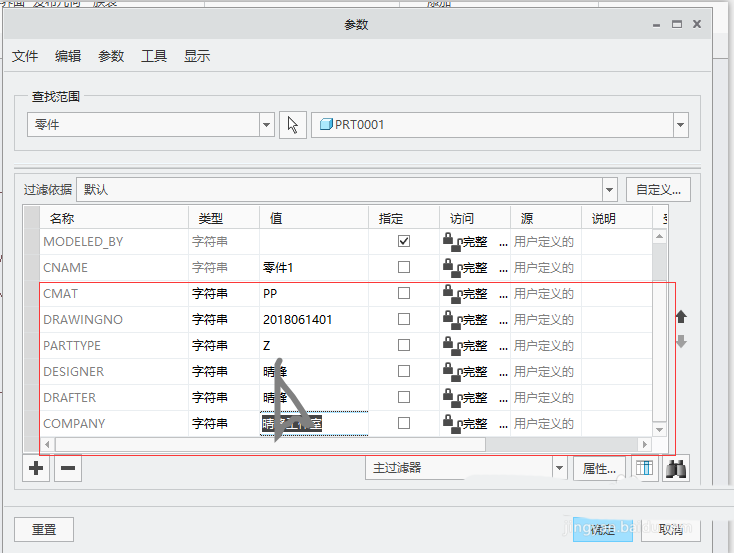Click vertical scrollbar down arrow in table
Viewport: 734px width, 553px height.
[660, 430]
